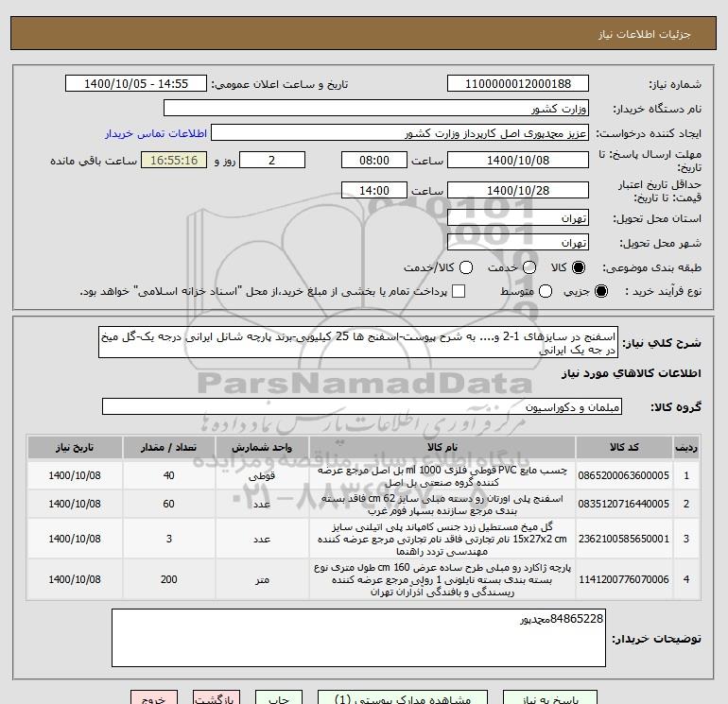The width and height of the screenshot is (728, 704).
Task: Click the validity time field 14:00
Action: pyautogui.click(x=374, y=190)
